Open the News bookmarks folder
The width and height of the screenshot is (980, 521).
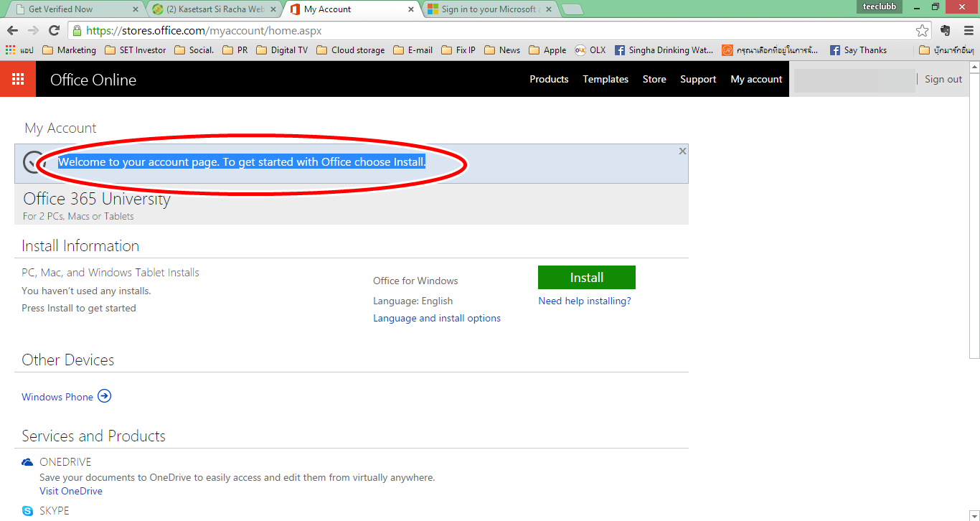point(502,50)
